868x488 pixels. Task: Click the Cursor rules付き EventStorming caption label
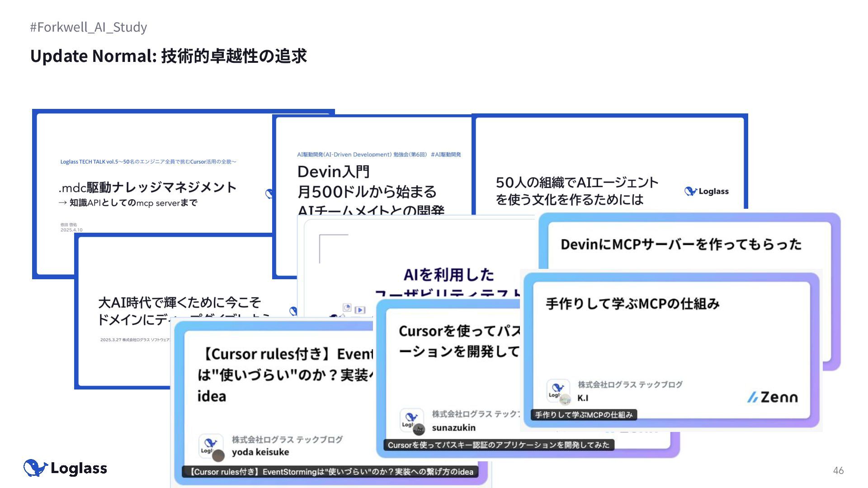331,472
